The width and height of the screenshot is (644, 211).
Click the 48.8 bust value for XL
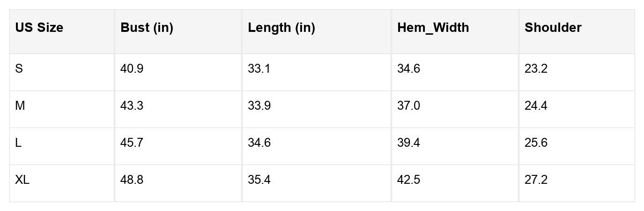click(x=132, y=180)
